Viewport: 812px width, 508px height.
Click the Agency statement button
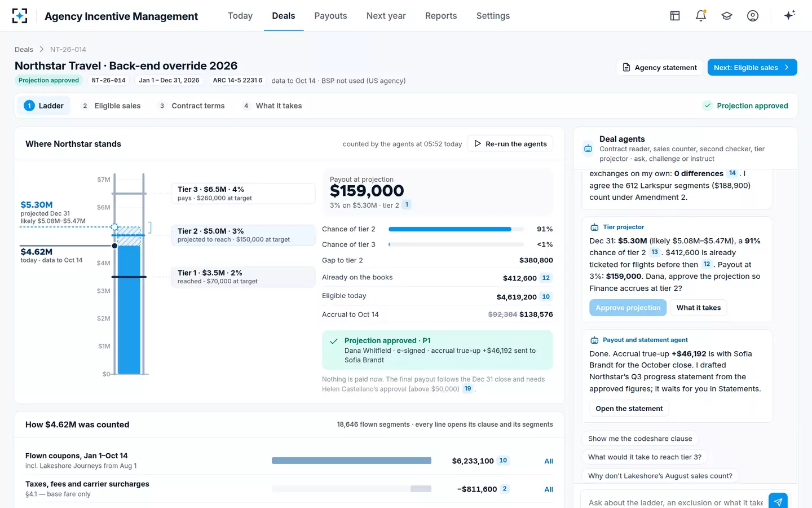[x=660, y=67]
